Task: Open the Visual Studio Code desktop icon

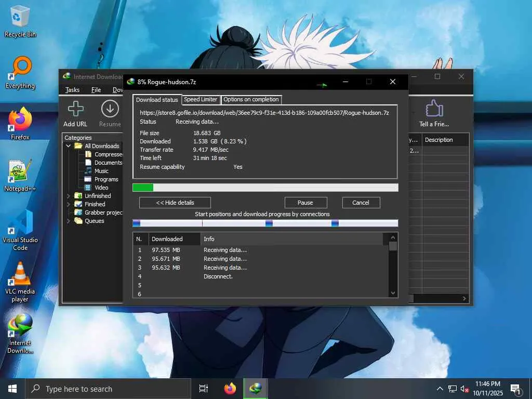Action: pyautogui.click(x=20, y=224)
